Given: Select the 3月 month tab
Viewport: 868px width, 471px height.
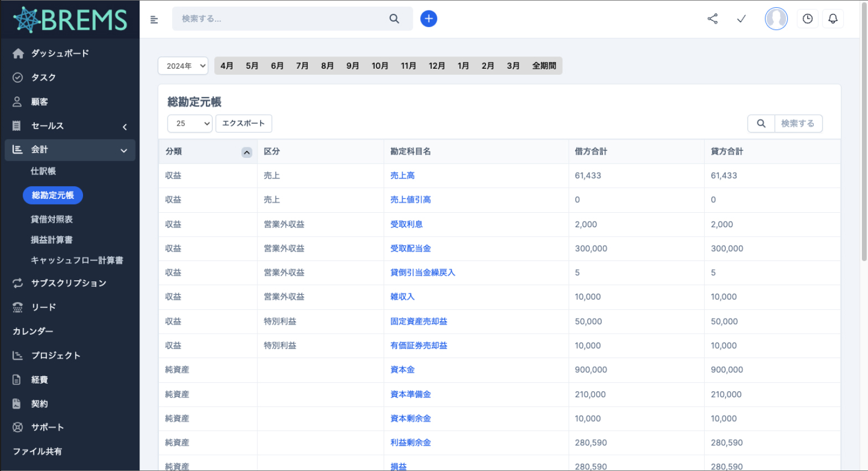Looking at the screenshot, I should (x=513, y=66).
